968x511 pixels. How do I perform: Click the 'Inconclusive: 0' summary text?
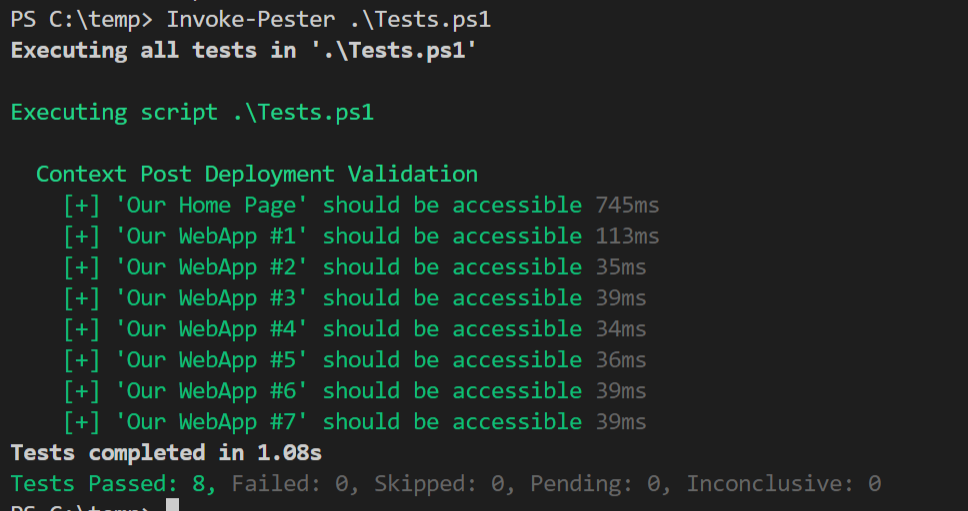click(x=783, y=483)
